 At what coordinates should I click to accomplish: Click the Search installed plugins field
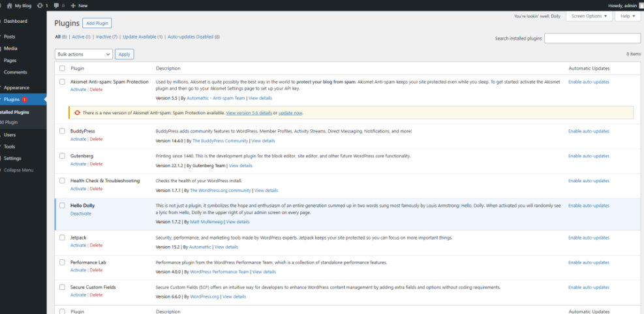click(x=592, y=39)
